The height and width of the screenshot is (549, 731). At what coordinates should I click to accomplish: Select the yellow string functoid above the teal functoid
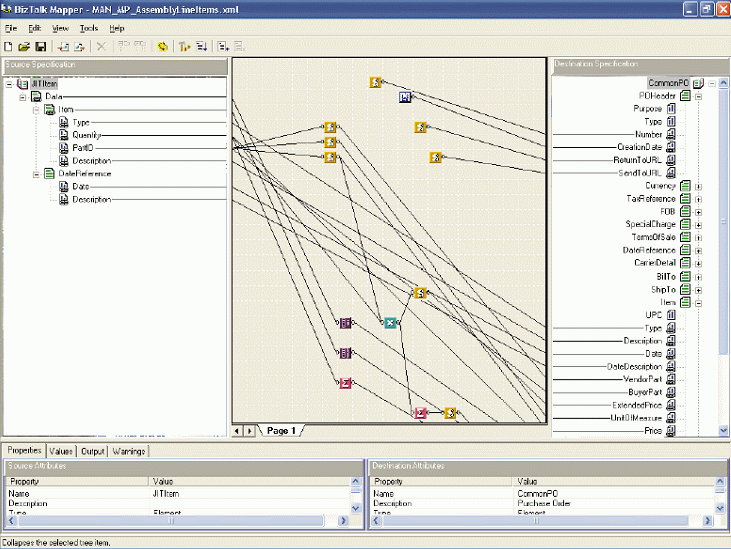pyautogui.click(x=421, y=293)
